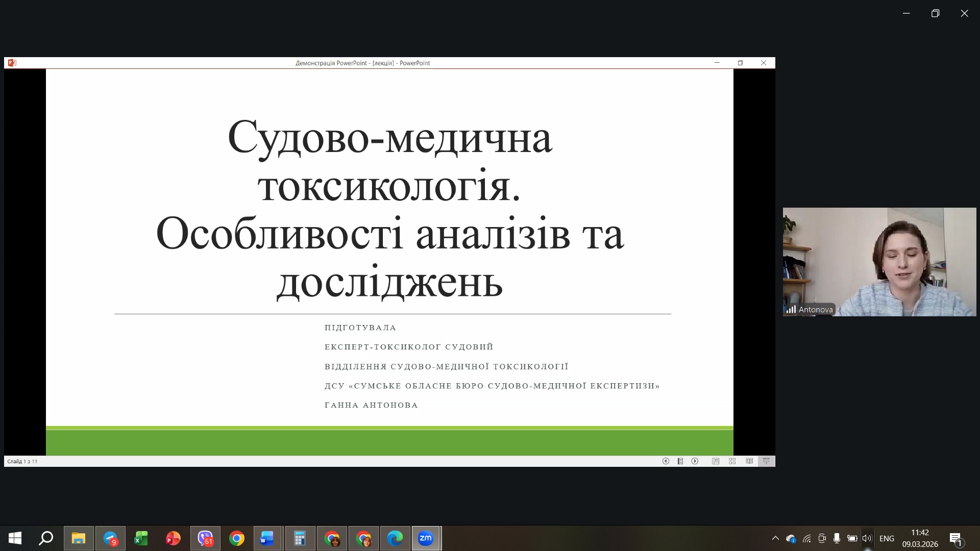Screen dimensions: 980x551
Task: Open the ENG language switcher
Action: point(887,538)
